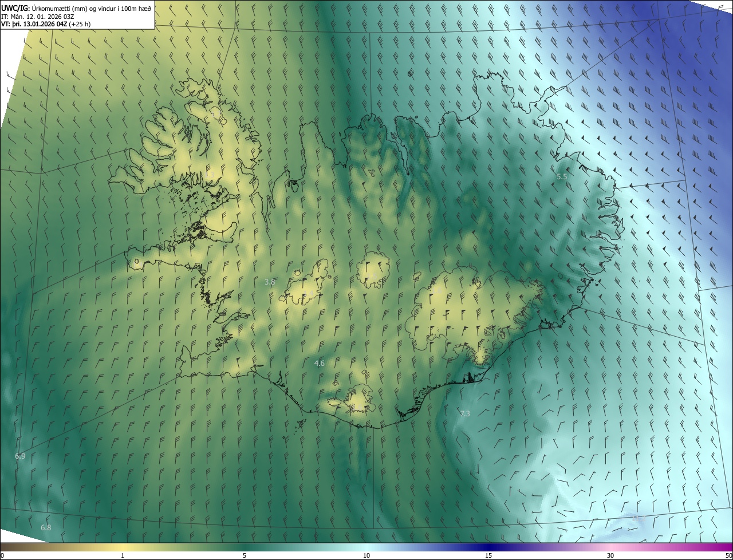
Task: Click the colorbar tick label 10
Action: (x=366, y=556)
